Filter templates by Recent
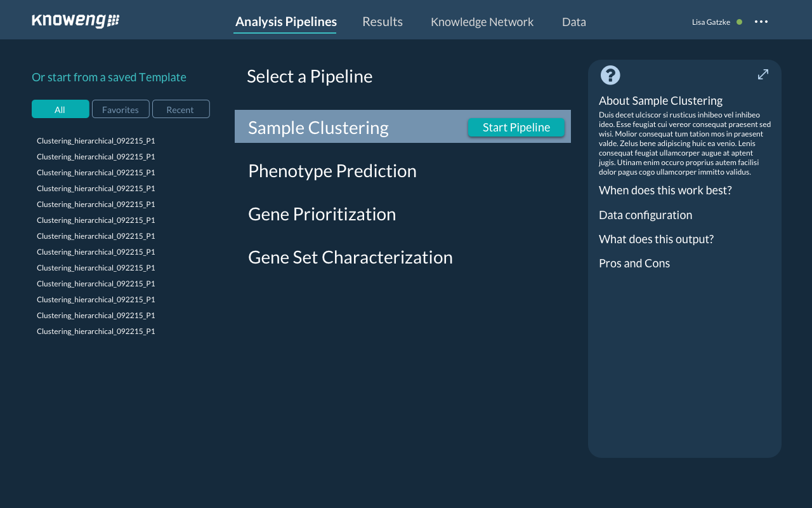Image resolution: width=812 pixels, height=508 pixels. point(180,109)
